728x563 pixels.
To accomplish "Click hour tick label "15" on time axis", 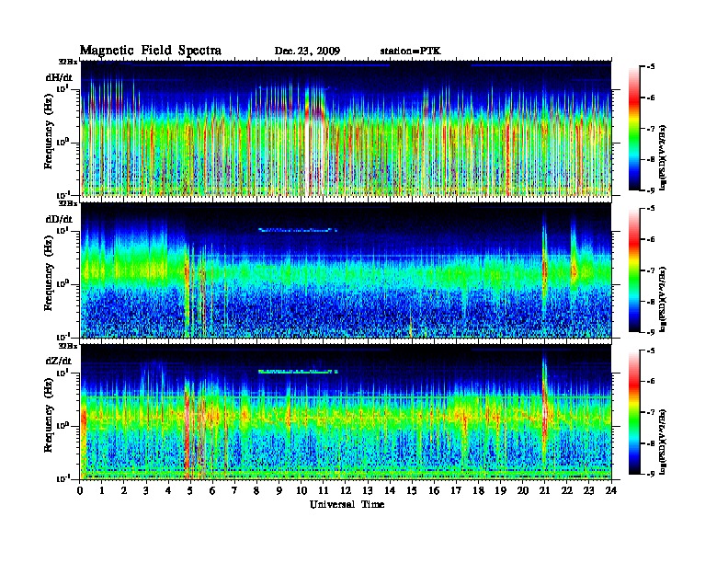I will (x=412, y=491).
